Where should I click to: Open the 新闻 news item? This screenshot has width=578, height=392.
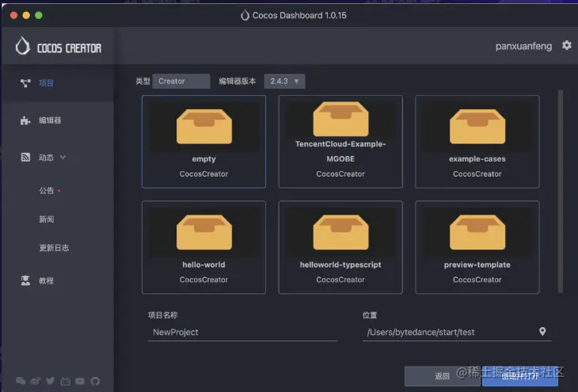[x=47, y=219]
